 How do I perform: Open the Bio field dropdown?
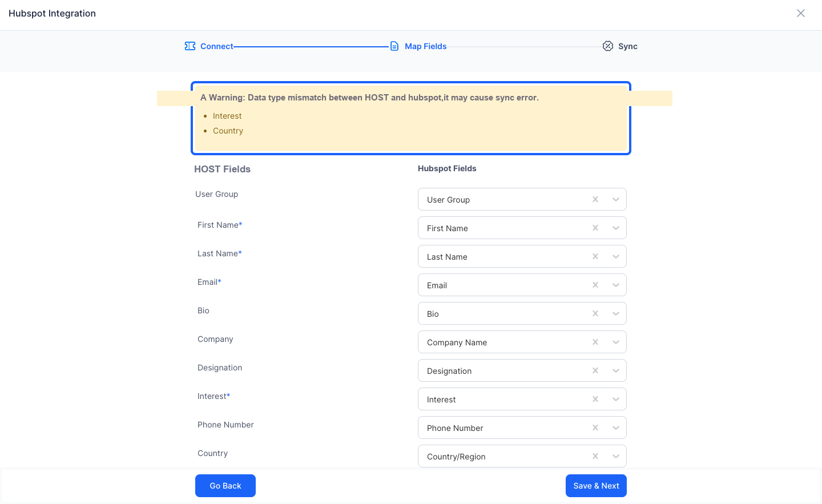pyautogui.click(x=616, y=313)
